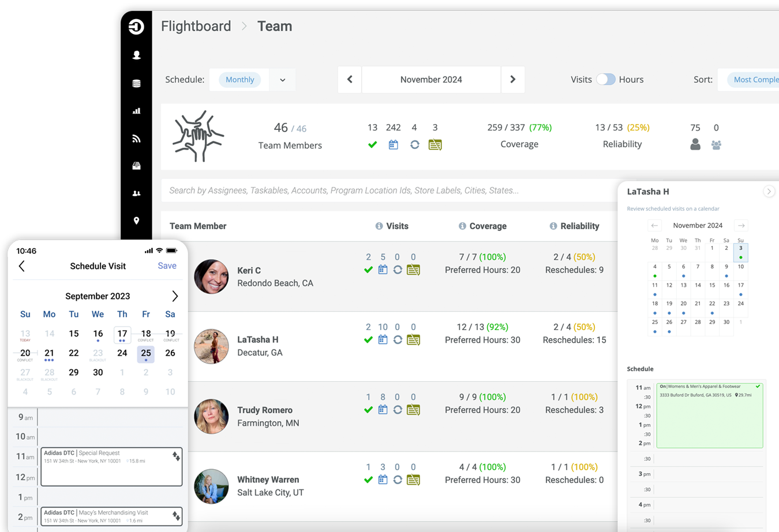779x532 pixels.
Task: Click the Flightboard breadcrumb link
Action: pos(196,26)
